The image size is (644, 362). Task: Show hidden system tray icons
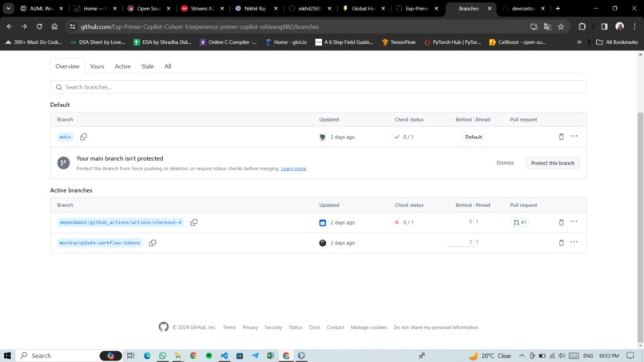[x=522, y=356]
